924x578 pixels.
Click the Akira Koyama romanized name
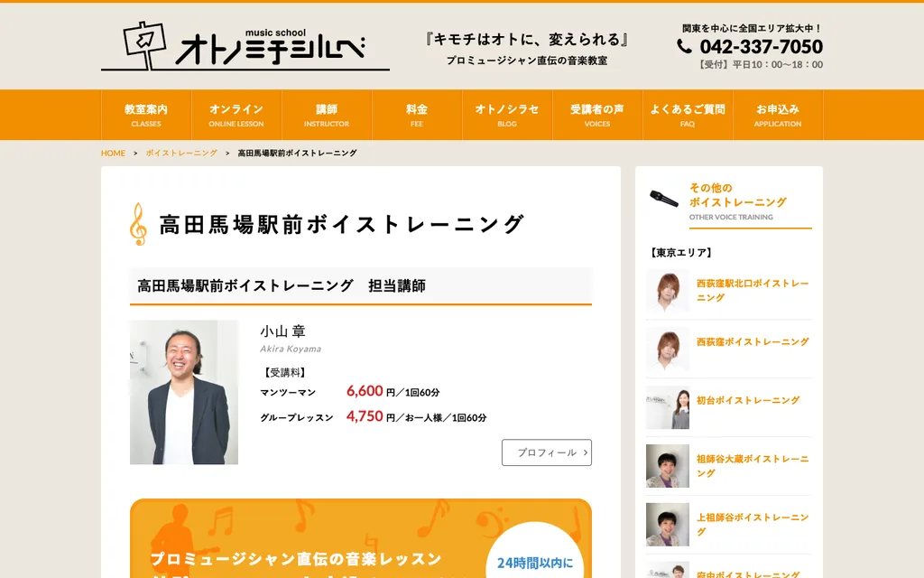point(291,349)
